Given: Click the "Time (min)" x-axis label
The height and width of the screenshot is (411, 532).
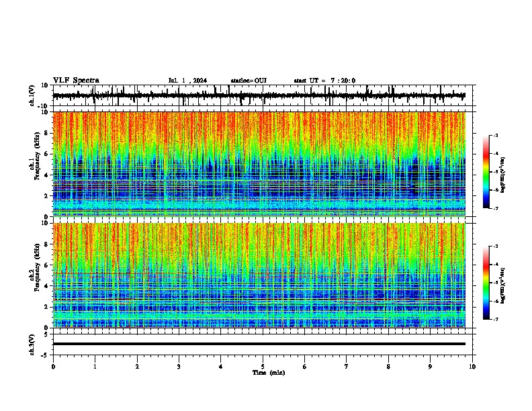Looking at the screenshot, I should coord(269,373).
